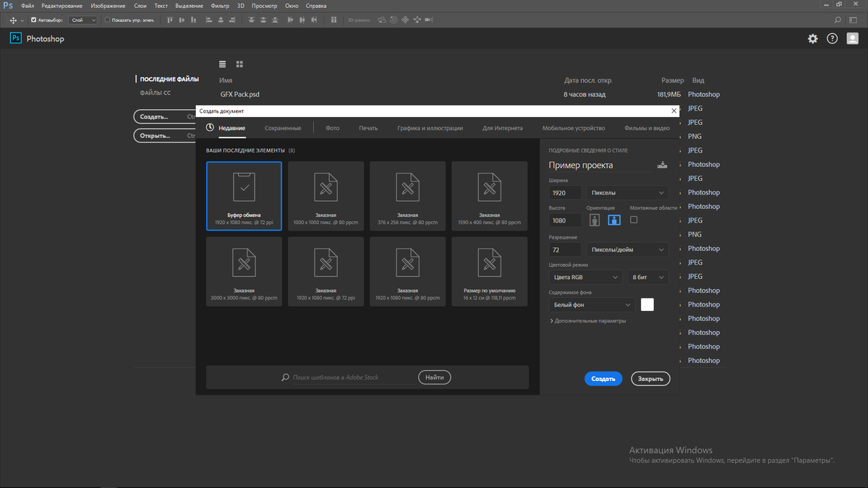Switch to the Сохраненные tab
The width and height of the screenshot is (868, 488).
283,128
